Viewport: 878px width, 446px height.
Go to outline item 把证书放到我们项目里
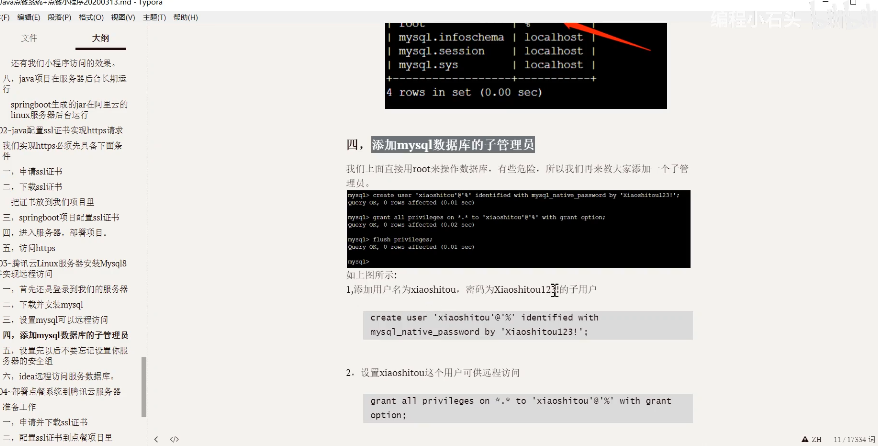pos(52,201)
